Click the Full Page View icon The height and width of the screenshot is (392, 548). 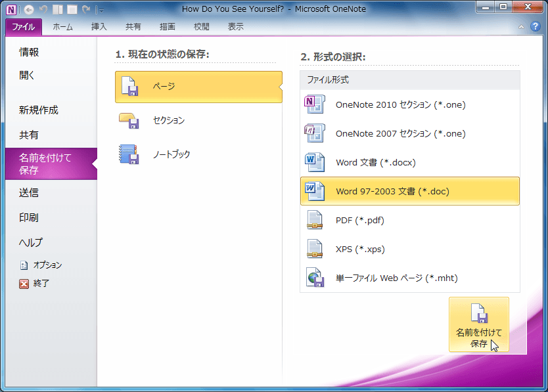[x=72, y=9]
